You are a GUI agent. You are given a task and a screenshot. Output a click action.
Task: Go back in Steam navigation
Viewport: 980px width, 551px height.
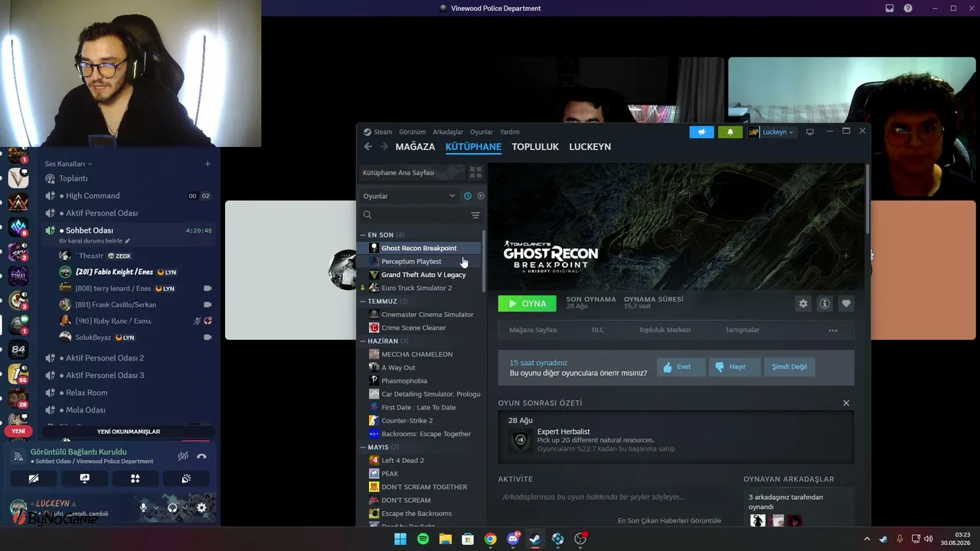pos(367,147)
